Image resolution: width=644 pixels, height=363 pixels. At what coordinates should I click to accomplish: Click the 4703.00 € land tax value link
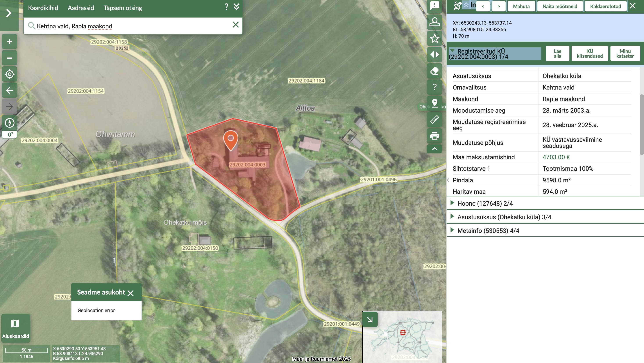(x=556, y=157)
